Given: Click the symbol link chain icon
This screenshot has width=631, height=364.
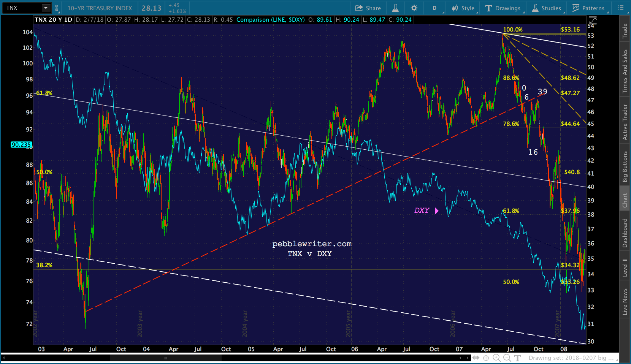Looking at the screenshot, I should (x=57, y=8).
